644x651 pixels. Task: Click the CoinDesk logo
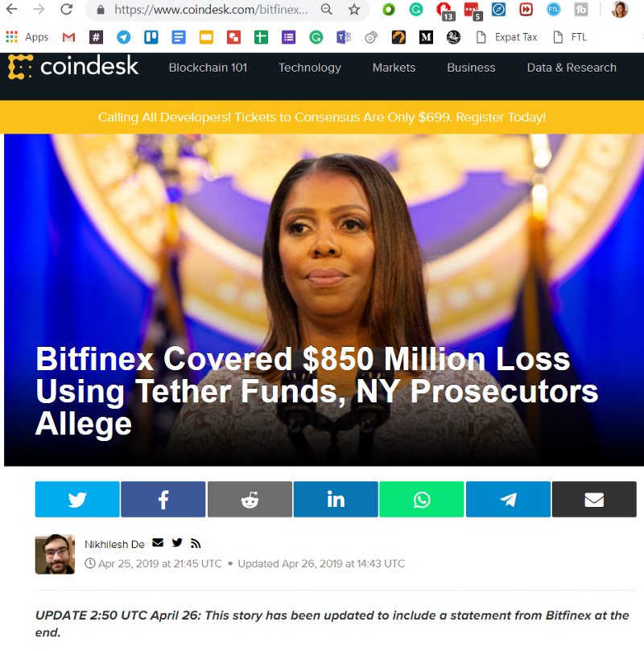coord(73,67)
